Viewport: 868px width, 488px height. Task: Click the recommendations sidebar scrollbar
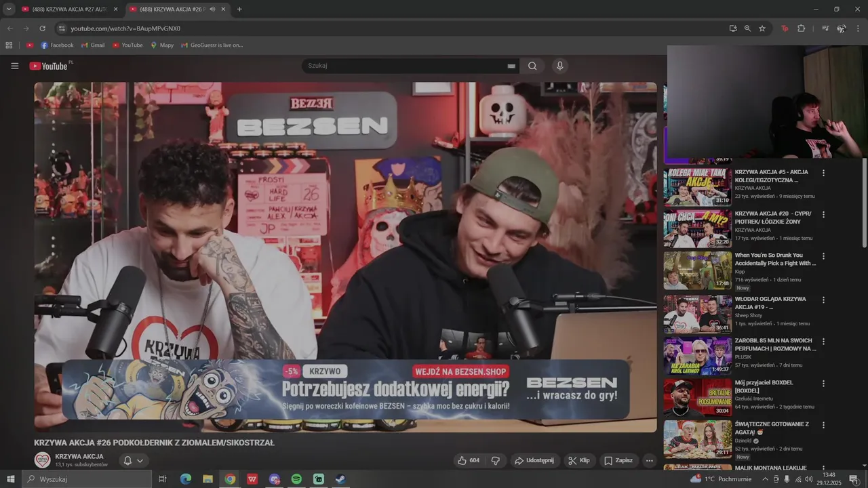click(x=864, y=203)
